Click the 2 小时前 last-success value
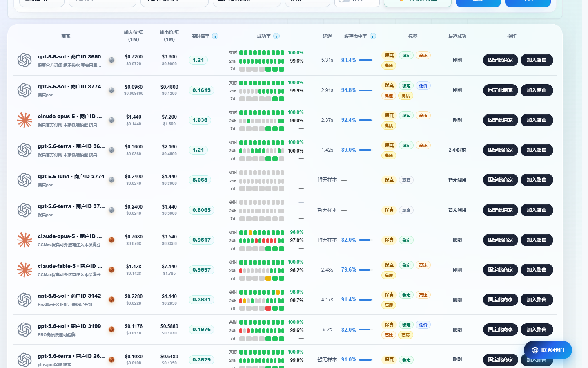This screenshot has width=588, height=368. [x=457, y=150]
